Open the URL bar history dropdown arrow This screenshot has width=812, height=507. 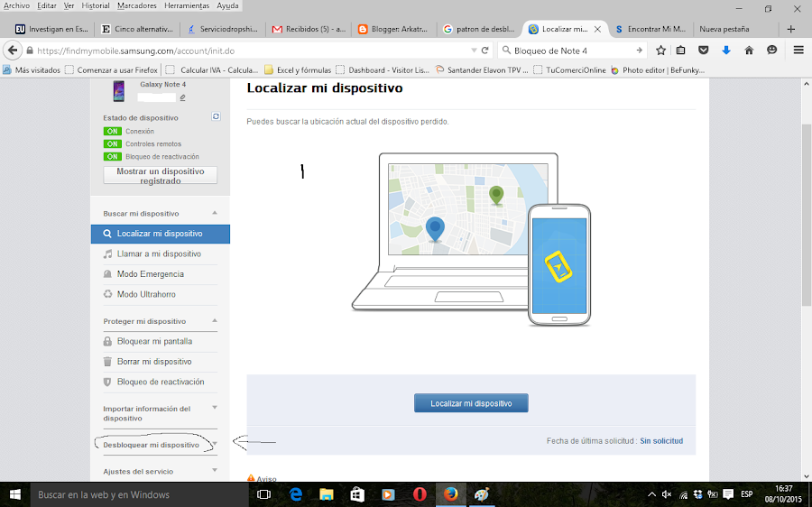(474, 51)
